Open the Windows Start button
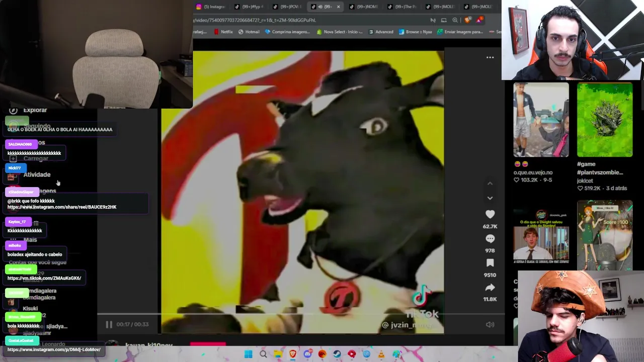Image resolution: width=644 pixels, height=362 pixels. (x=248, y=354)
